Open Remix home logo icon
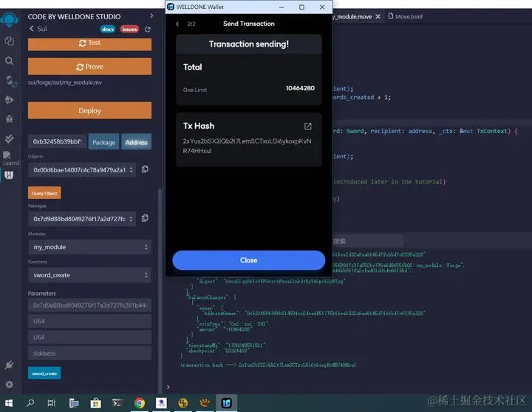This screenshot has height=412, width=532. 9,21
